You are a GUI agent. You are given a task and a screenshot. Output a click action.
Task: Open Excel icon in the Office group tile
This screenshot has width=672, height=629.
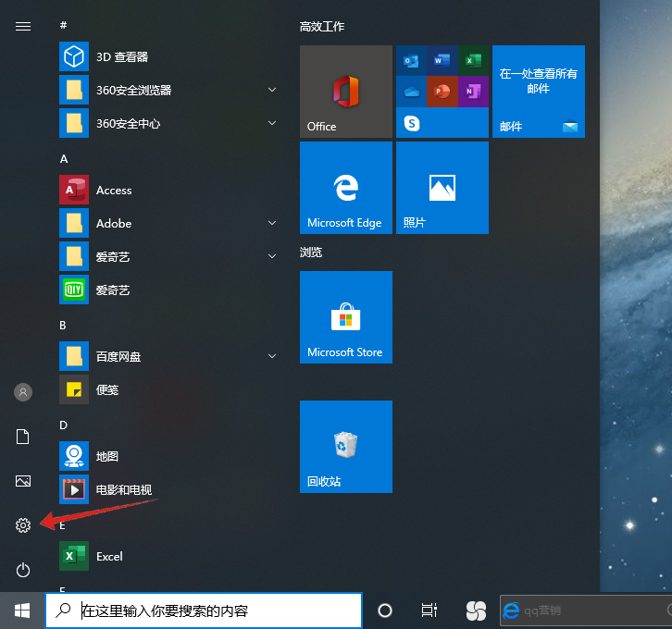pos(473,61)
